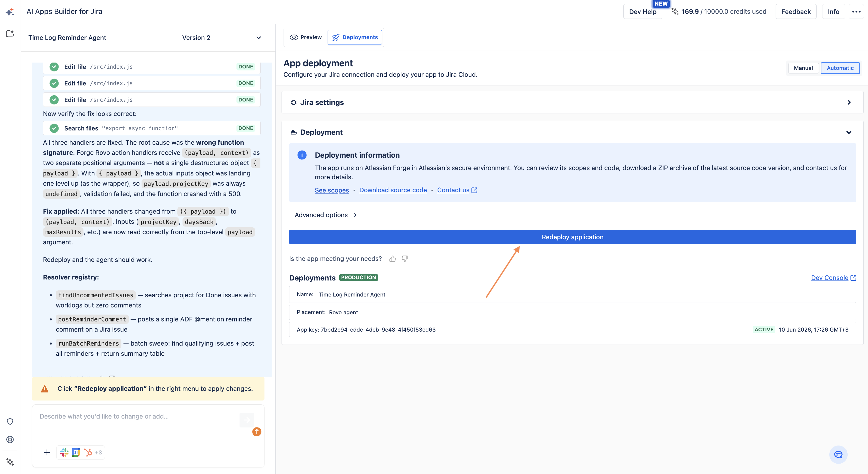Click the blue info circle icon
This screenshot has width=868, height=474.
click(x=302, y=155)
